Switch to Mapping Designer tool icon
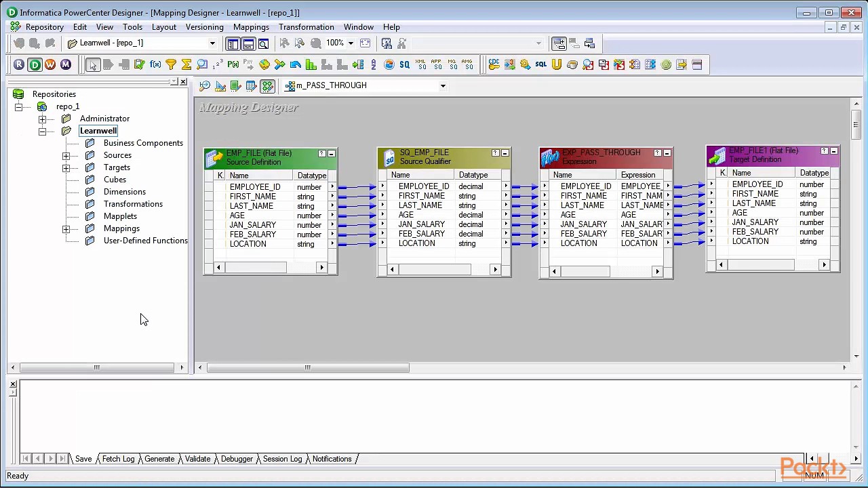The image size is (868, 488). pyautogui.click(x=267, y=86)
